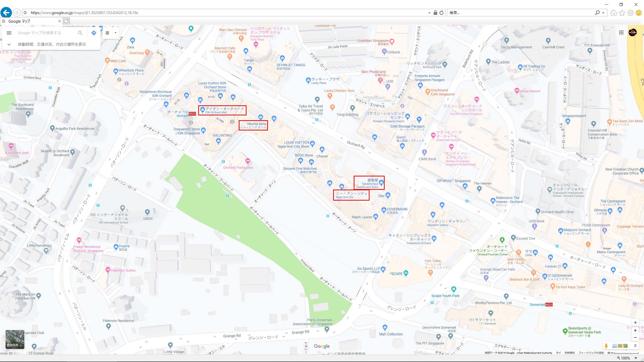Click the Angullia Park Residences grey pin
This screenshot has height=362, width=644.
[52, 128]
